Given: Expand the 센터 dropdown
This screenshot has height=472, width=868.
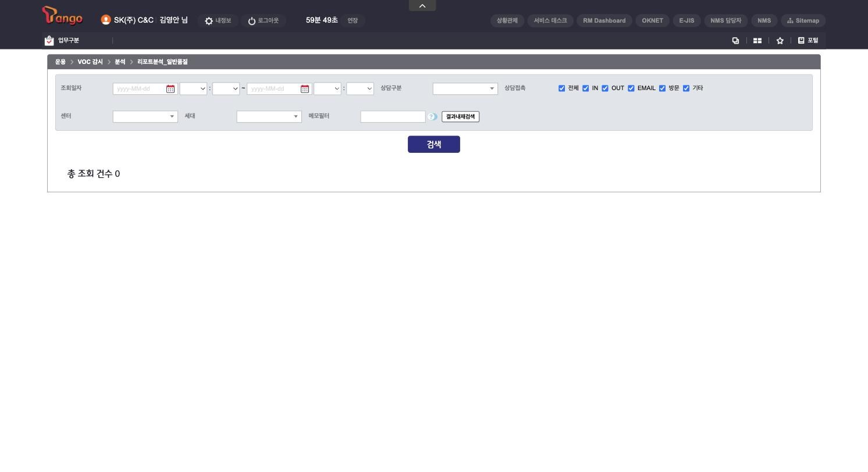Looking at the screenshot, I should [x=145, y=117].
